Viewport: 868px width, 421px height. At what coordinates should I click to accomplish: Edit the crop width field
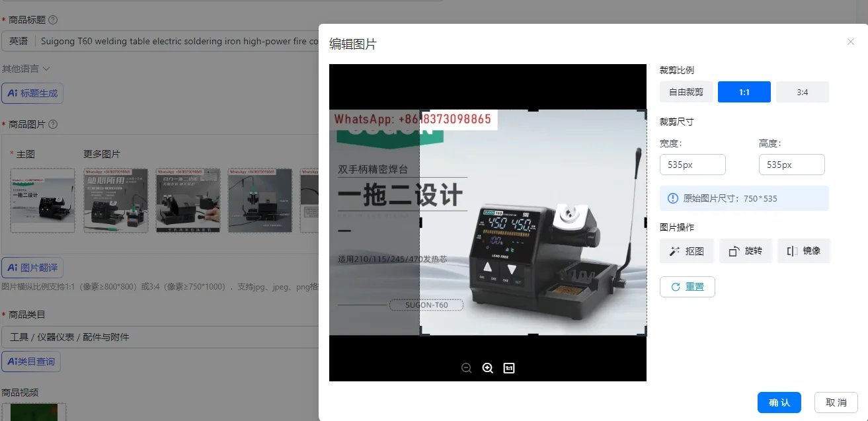(x=693, y=165)
